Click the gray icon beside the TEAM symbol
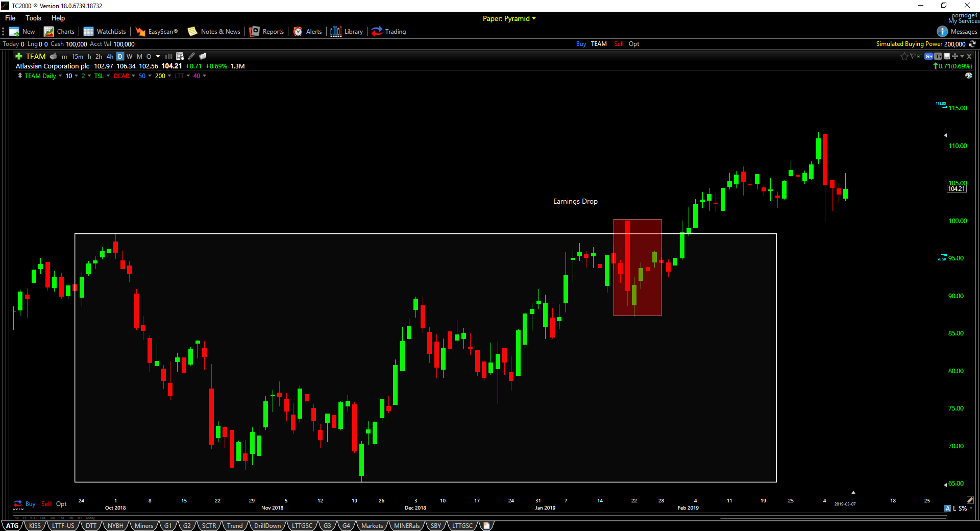Image resolution: width=980 pixels, height=531 pixels. 53,56
